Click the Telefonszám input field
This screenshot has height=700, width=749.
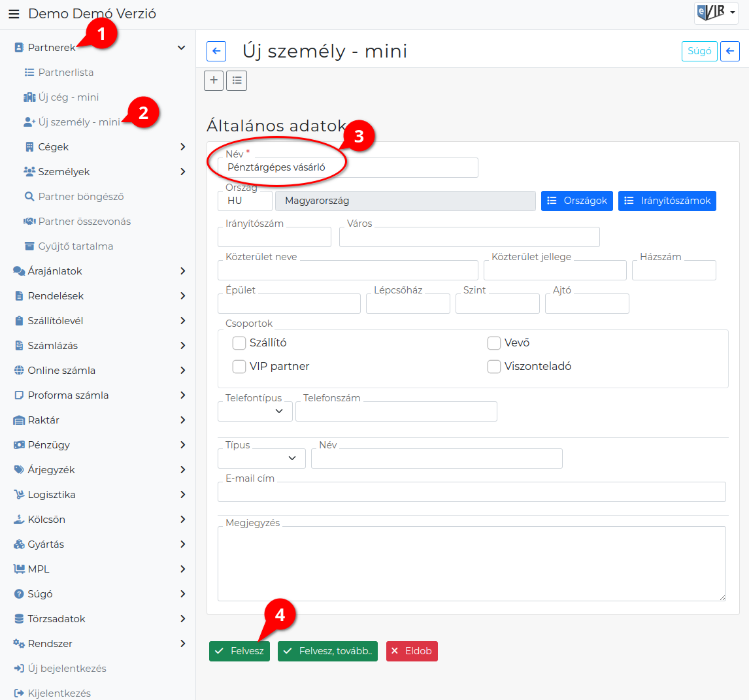[397, 411]
